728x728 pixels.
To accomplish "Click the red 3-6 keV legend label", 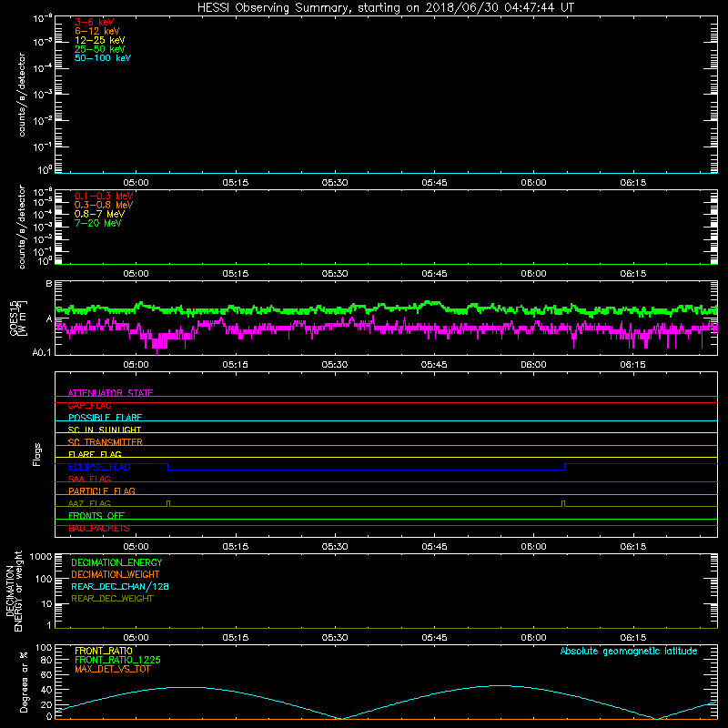I will click(95, 22).
